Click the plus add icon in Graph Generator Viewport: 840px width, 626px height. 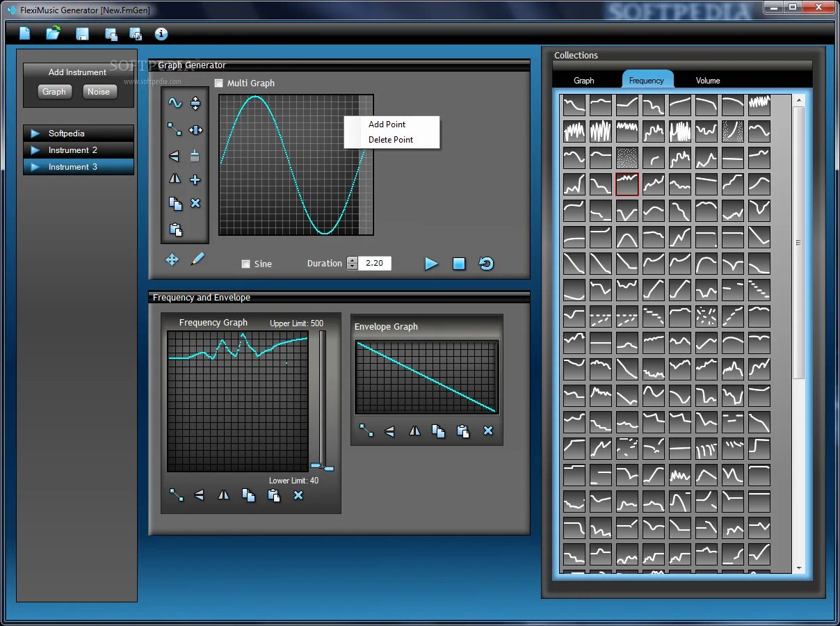pos(195,179)
